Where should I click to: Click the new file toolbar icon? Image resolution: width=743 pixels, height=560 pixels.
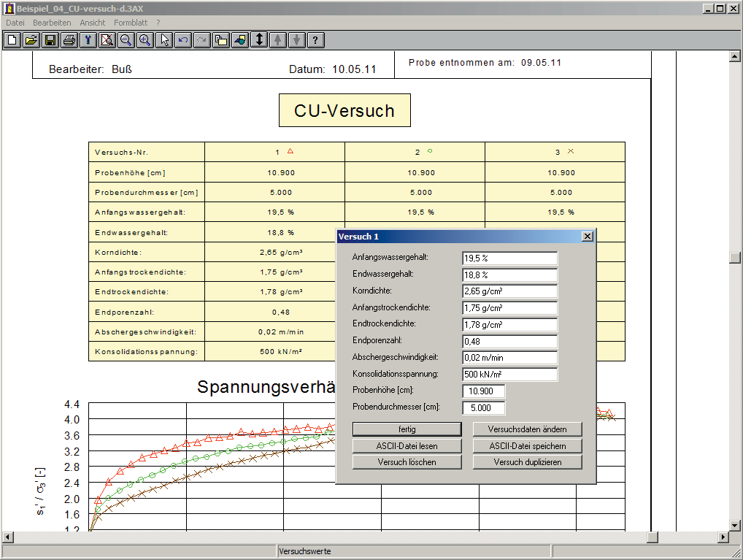12,40
